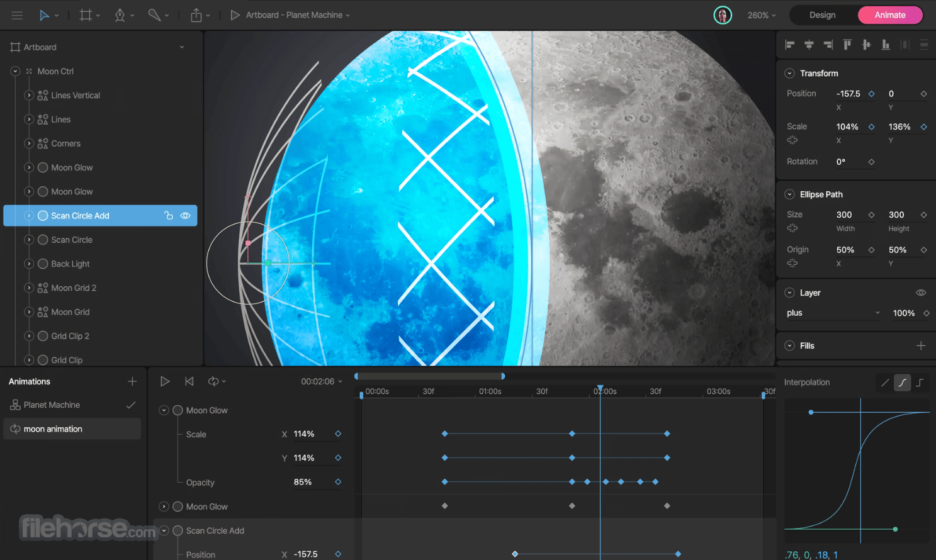The image size is (936, 560).
Task: Add a new animation
Action: click(x=132, y=382)
